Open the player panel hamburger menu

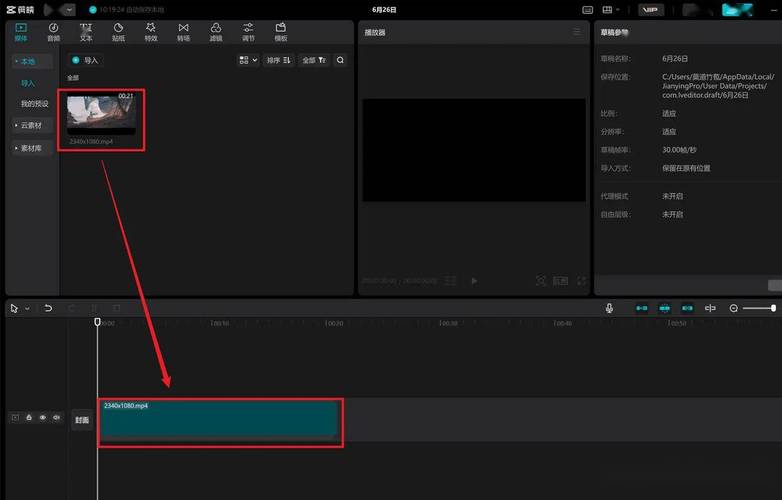click(x=577, y=32)
